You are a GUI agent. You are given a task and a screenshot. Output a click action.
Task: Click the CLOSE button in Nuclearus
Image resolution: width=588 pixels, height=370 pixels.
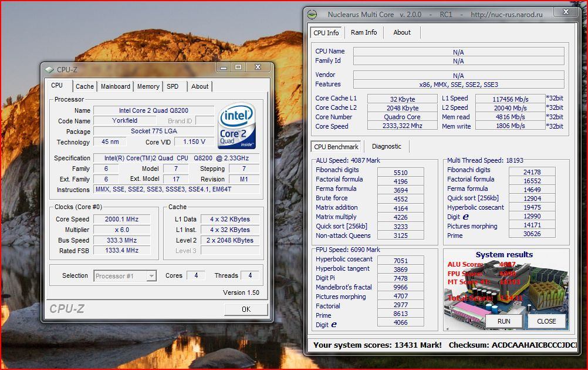coord(546,321)
